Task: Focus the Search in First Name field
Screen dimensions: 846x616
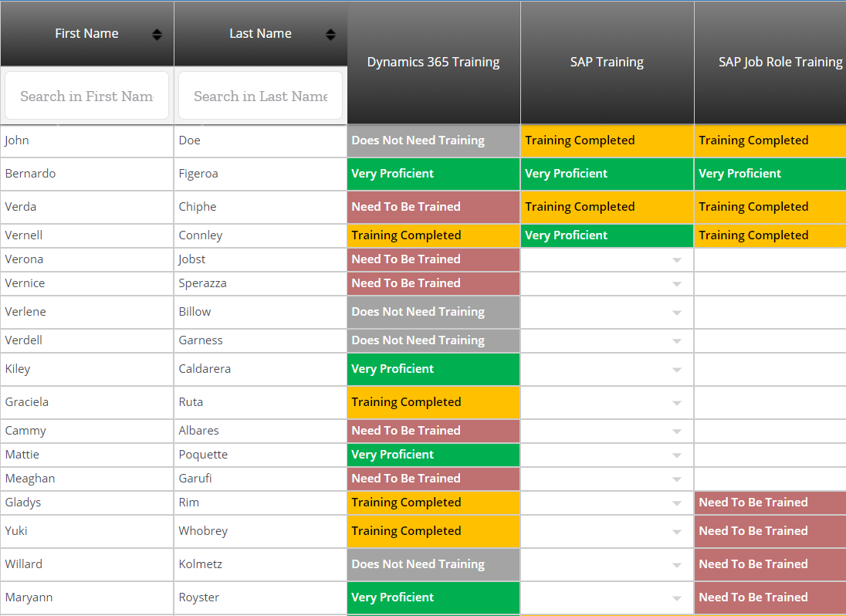Action: click(x=87, y=96)
